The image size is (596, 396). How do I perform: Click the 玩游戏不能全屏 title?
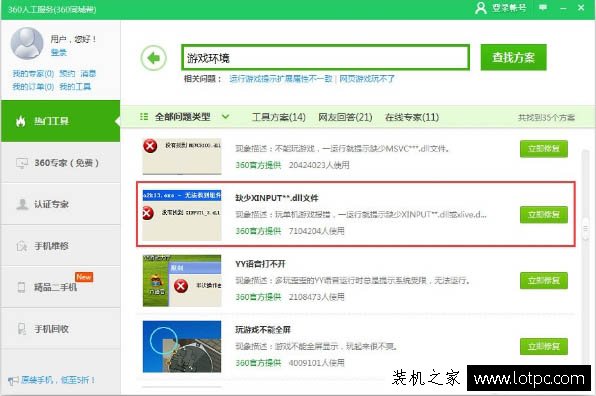263,329
